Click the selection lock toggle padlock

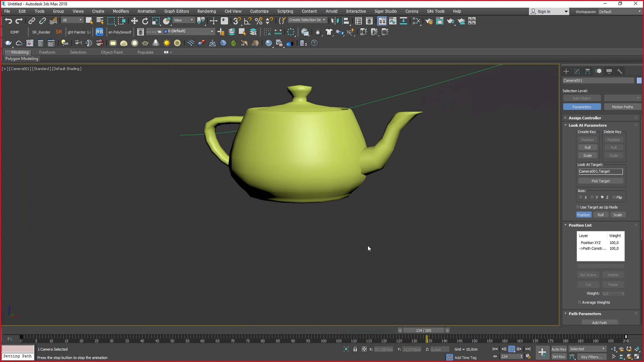pos(355,349)
